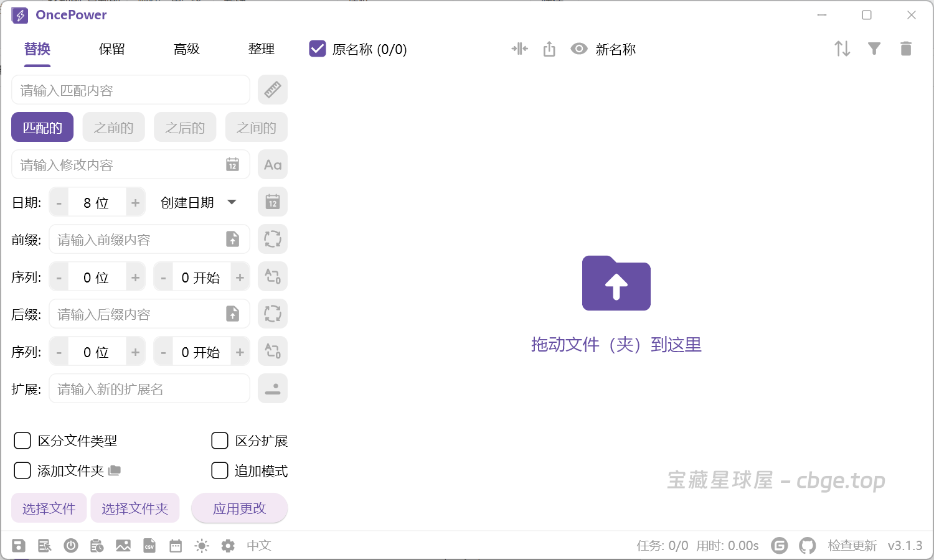Viewport: 934px width, 560px height.
Task: Click the 新名称 column header
Action: coord(616,49)
